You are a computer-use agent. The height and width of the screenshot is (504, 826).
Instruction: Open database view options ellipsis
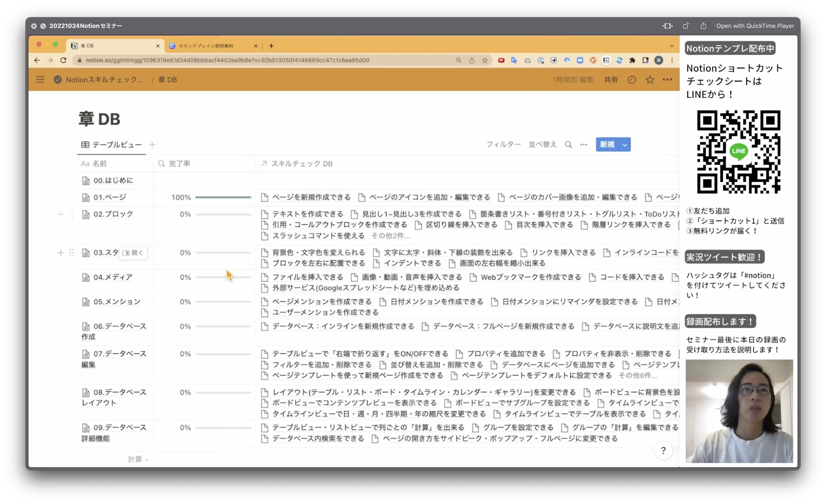[584, 144]
